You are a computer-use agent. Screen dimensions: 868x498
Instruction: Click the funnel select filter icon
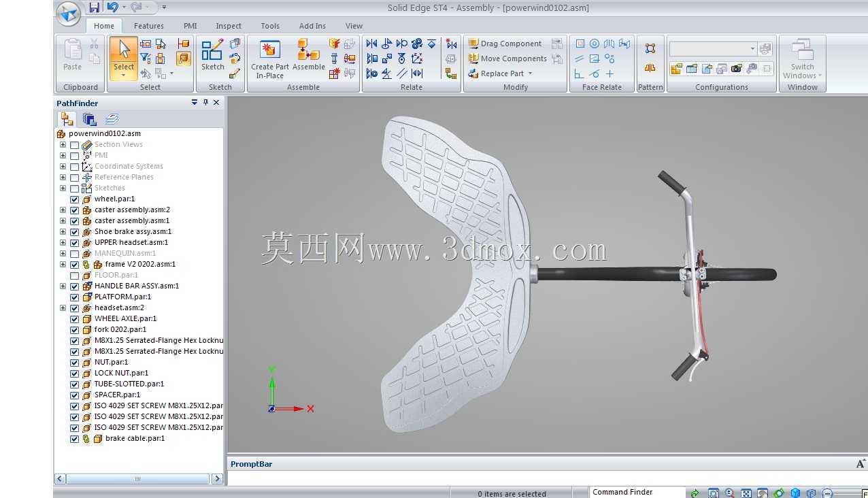pos(146,59)
